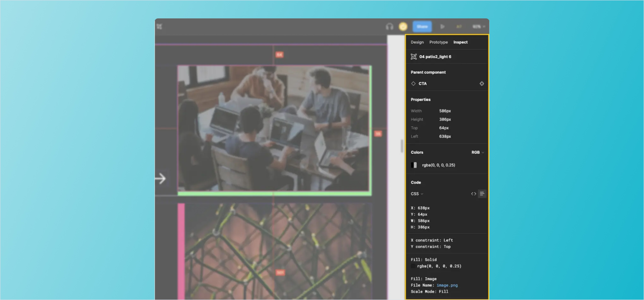Toggle the table view for code output

pos(482,194)
